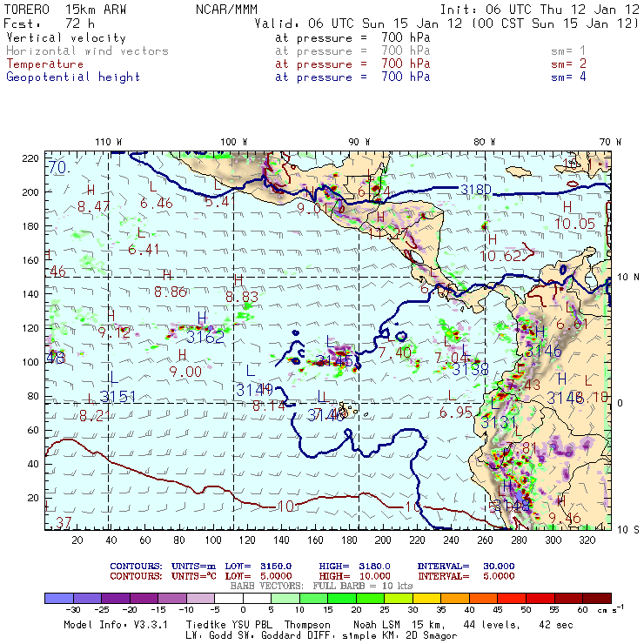
Task: Click the "Noah LSM" scheme text
Action: click(x=376, y=625)
